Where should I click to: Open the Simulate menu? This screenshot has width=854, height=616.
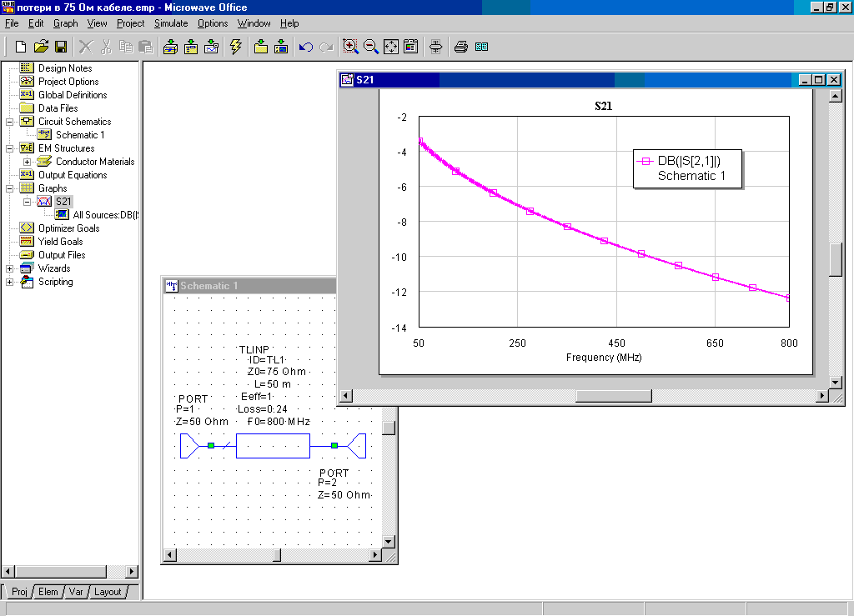[x=170, y=23]
